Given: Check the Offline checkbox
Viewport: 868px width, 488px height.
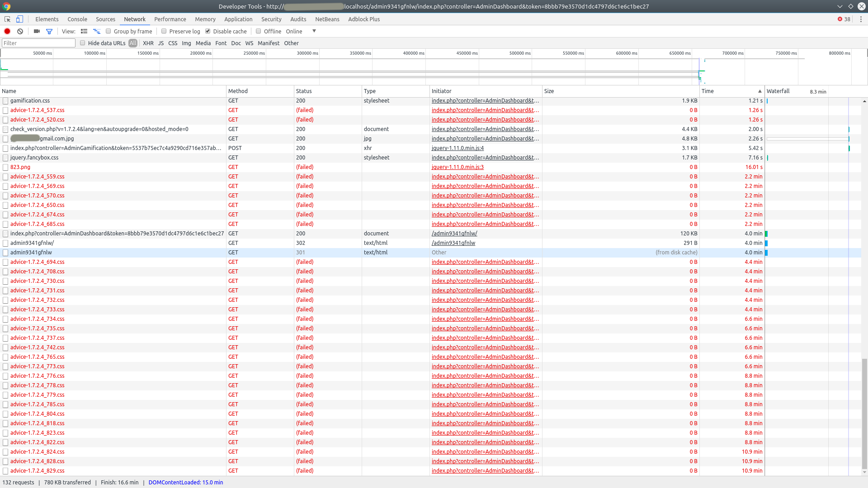Looking at the screenshot, I should 259,31.
